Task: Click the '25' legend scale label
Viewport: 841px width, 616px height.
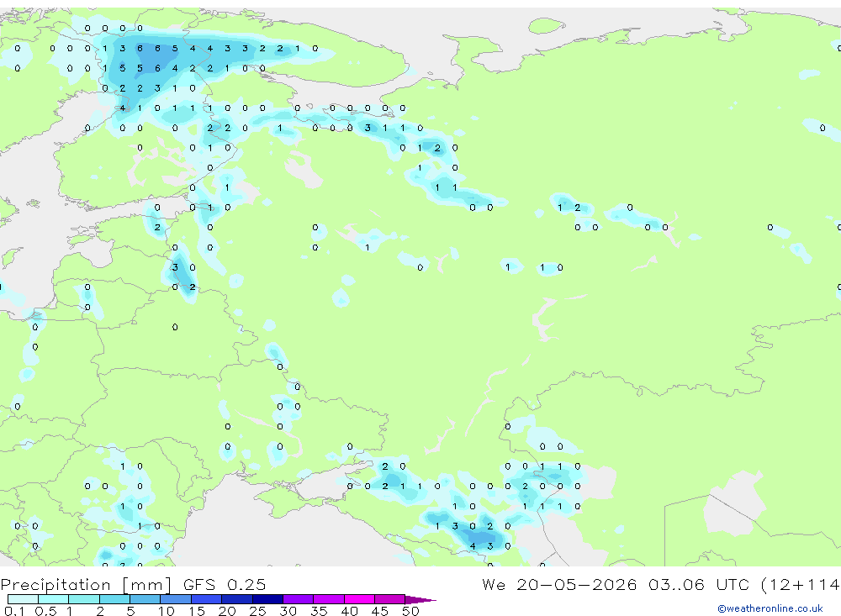Action: tap(257, 611)
